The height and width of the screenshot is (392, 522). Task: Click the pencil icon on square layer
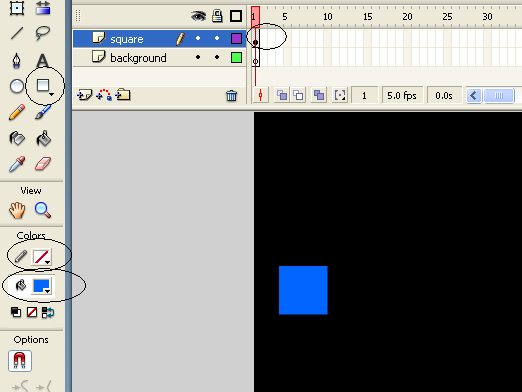click(180, 39)
